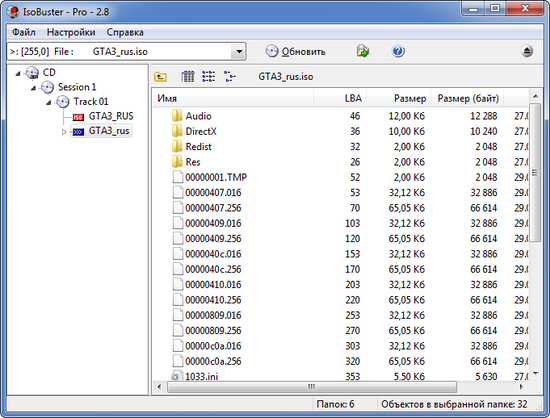Switch to the tree view mode icon
550x418 pixels.
pos(229,76)
